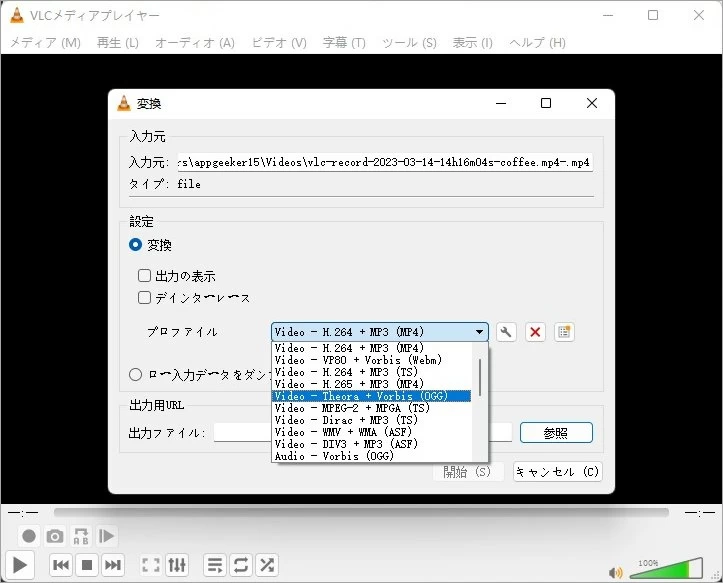Click the 入力元 source path field
The height and width of the screenshot is (583, 723).
pyautogui.click(x=385, y=162)
